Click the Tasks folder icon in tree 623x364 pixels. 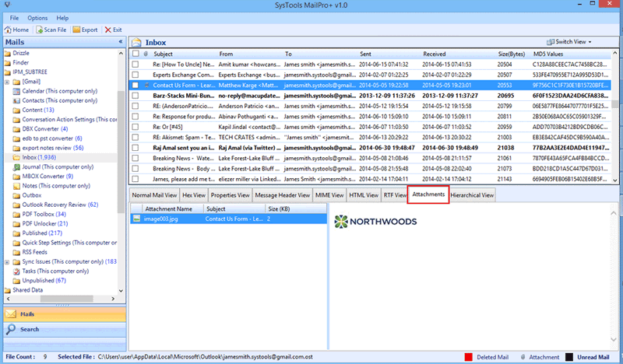coord(16,271)
